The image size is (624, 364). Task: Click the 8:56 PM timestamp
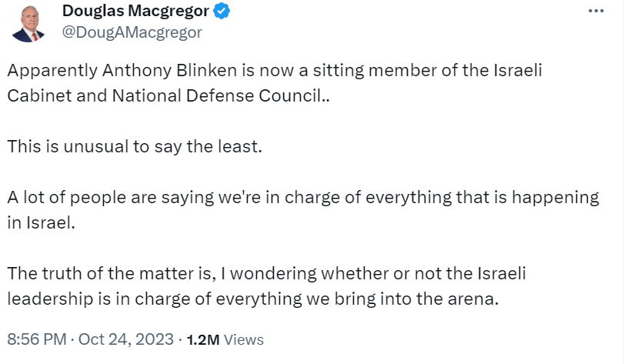coord(35,339)
